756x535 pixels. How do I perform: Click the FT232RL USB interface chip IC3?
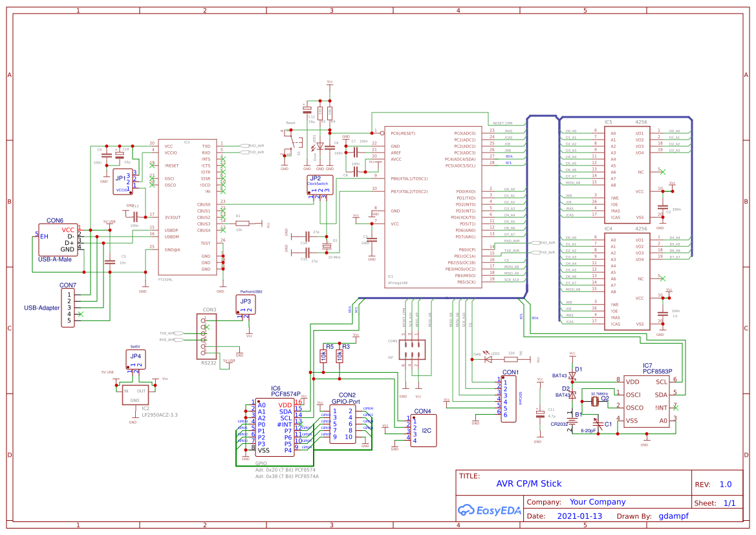coord(188,207)
